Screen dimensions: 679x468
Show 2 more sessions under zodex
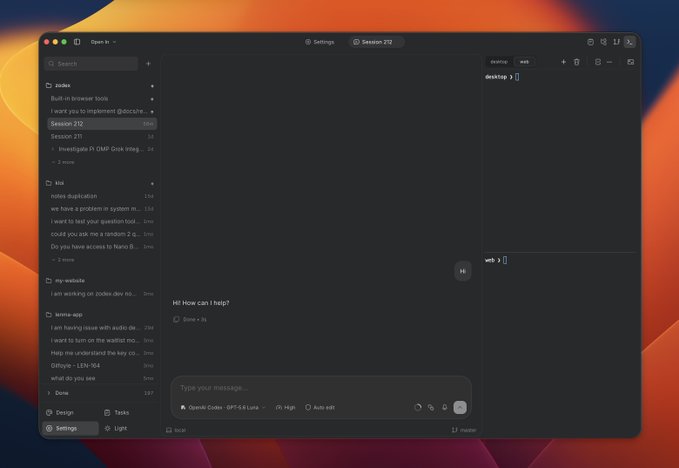64,162
